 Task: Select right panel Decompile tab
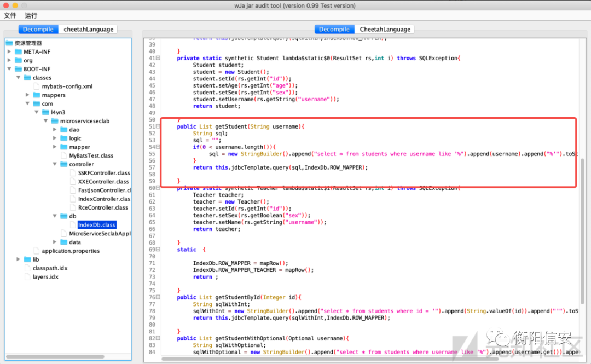point(334,29)
